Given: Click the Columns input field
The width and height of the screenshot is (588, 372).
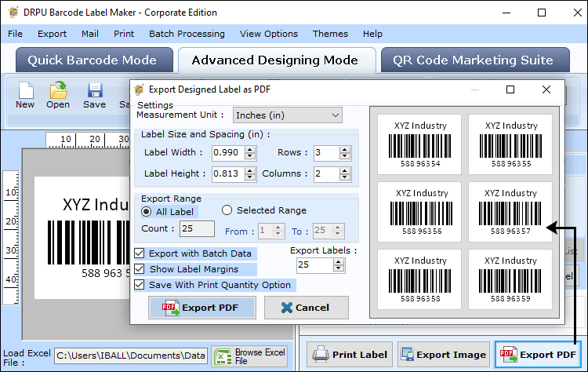Looking at the screenshot, I should point(326,173).
